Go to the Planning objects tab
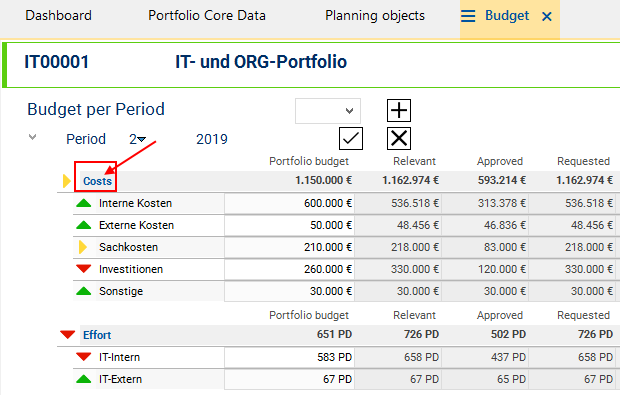The height and width of the screenshot is (395, 620). pyautogui.click(x=375, y=15)
